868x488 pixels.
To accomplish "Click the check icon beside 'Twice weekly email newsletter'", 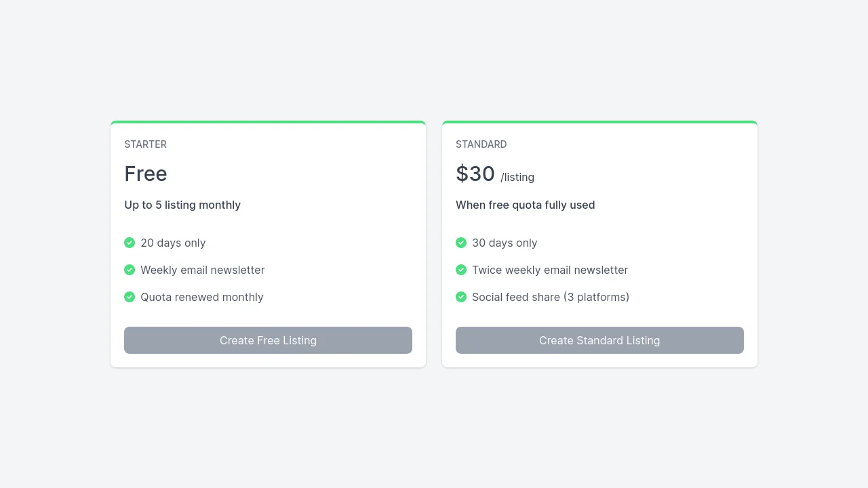I will [461, 270].
